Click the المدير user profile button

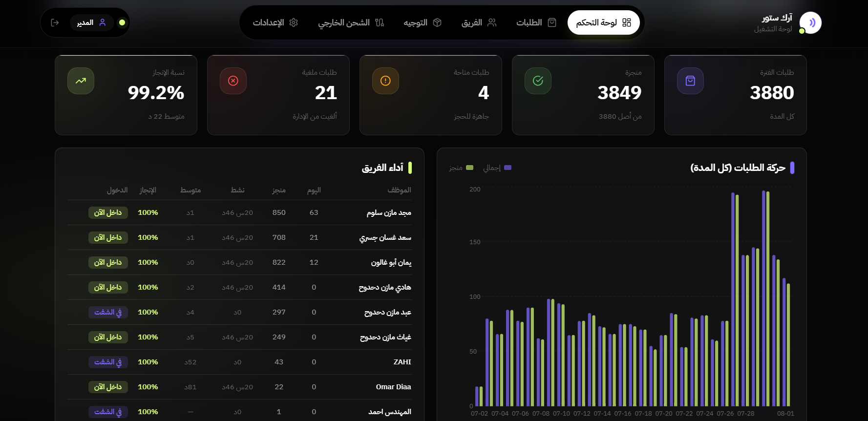coord(92,22)
